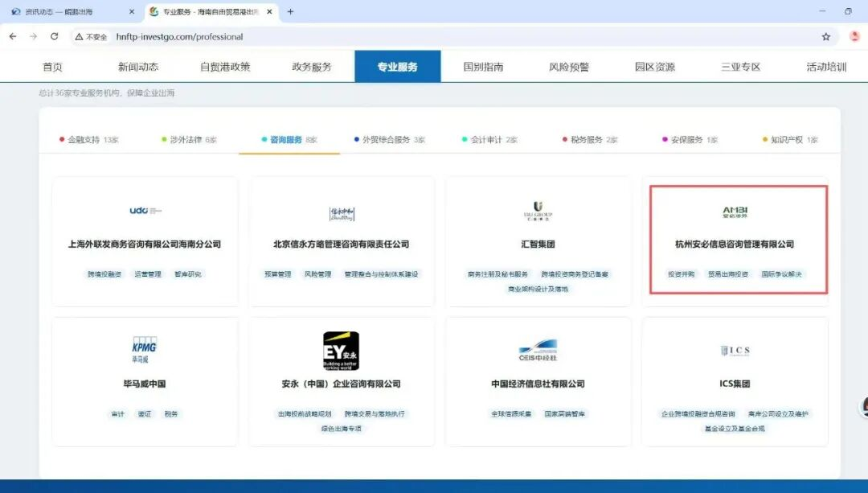Select the 咨询服务 category tab

tap(289, 140)
